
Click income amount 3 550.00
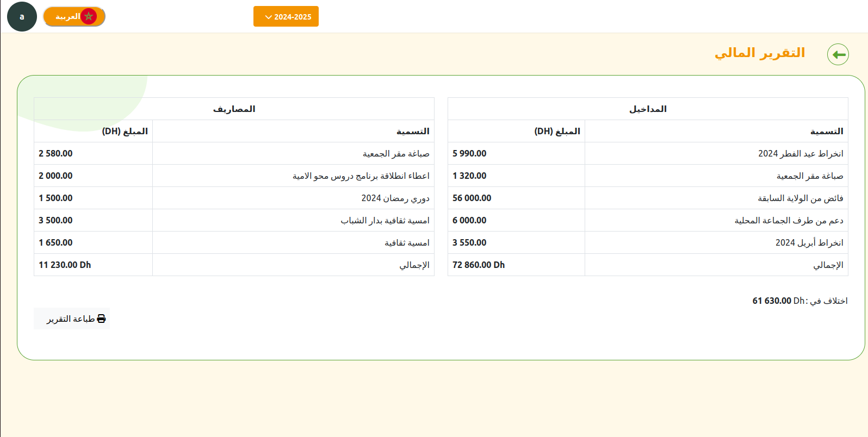click(469, 242)
